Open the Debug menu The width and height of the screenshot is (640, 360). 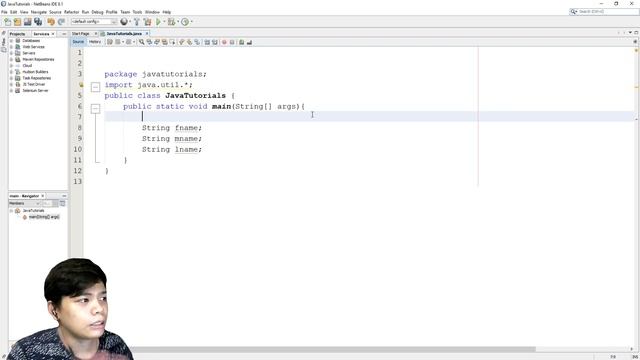pos(97,12)
